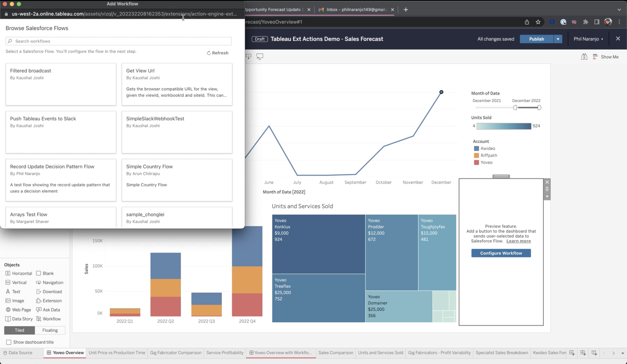Click the Search workflows input field
627x364 pixels.
tap(118, 41)
